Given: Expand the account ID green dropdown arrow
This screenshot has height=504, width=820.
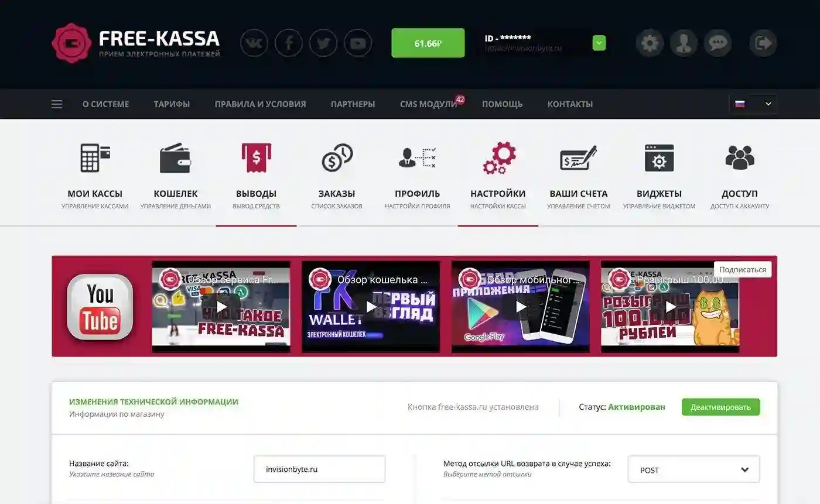Looking at the screenshot, I should click(599, 43).
